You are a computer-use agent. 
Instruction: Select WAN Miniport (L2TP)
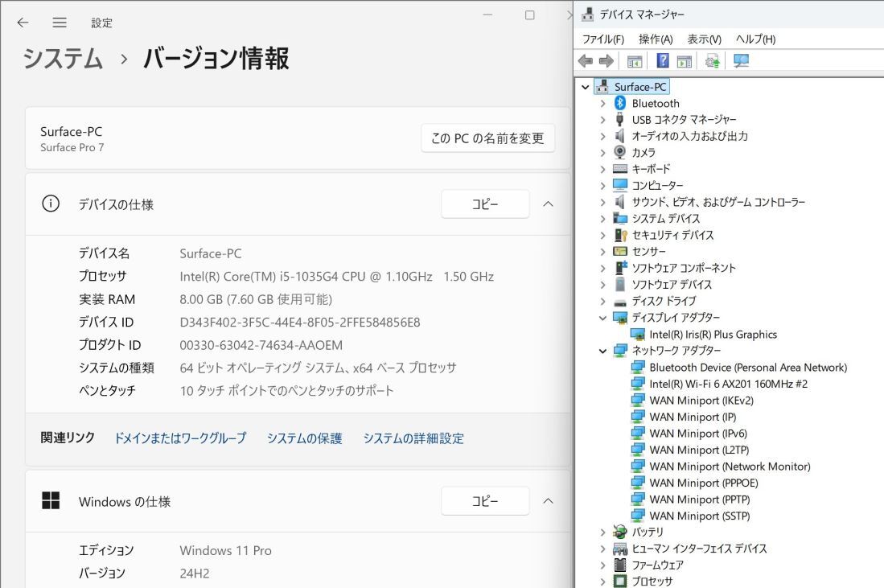pos(699,450)
